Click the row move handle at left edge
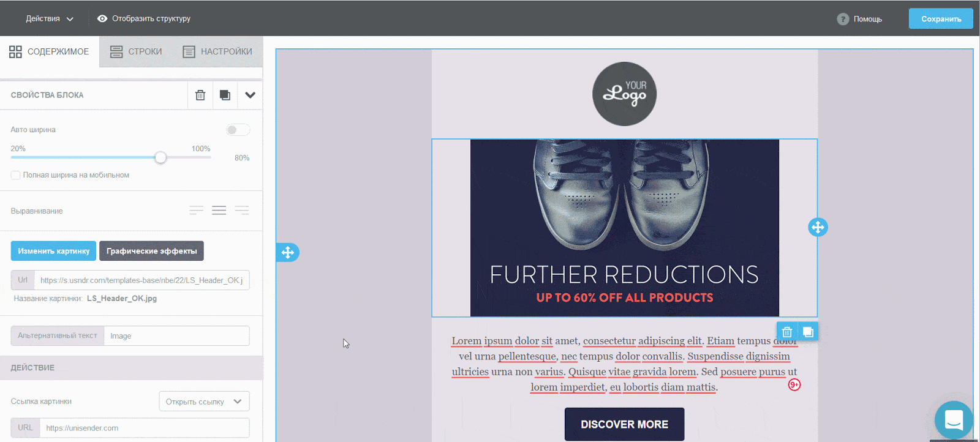This screenshot has width=980, height=442. click(x=287, y=252)
